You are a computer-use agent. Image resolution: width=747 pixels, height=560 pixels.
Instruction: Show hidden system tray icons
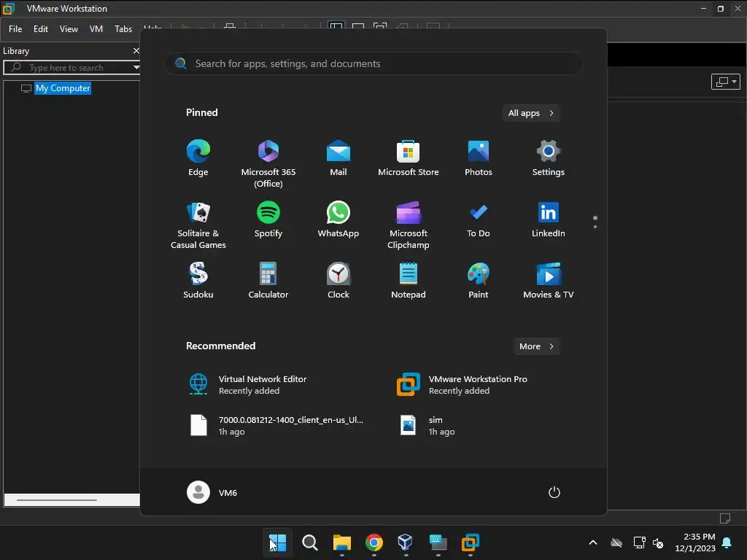click(x=593, y=542)
